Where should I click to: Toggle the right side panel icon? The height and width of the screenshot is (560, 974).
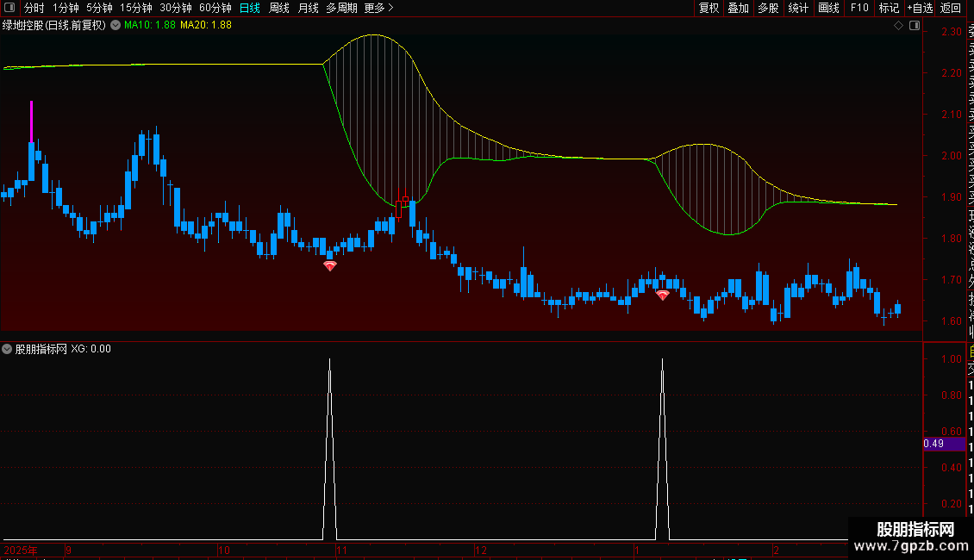[915, 26]
